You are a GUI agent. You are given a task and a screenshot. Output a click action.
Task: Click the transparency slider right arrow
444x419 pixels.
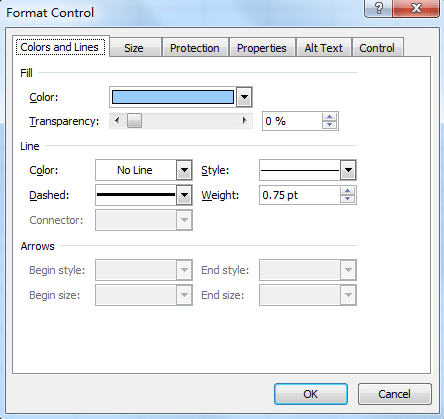click(x=245, y=121)
